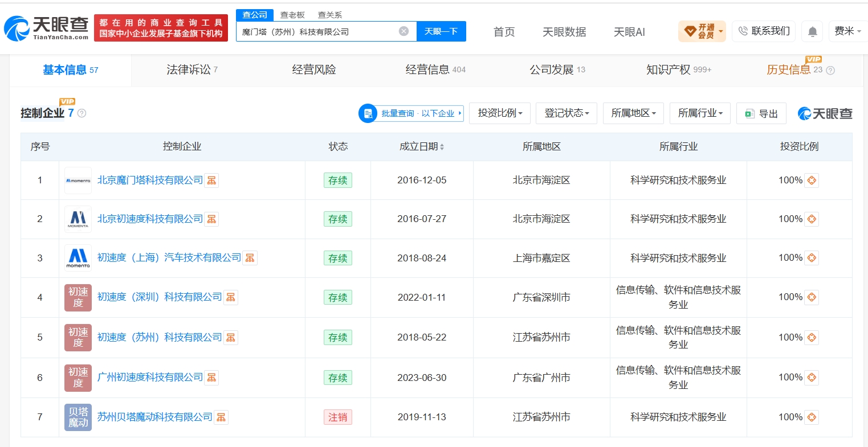Switch to the 经营信息 tab

tap(435, 70)
